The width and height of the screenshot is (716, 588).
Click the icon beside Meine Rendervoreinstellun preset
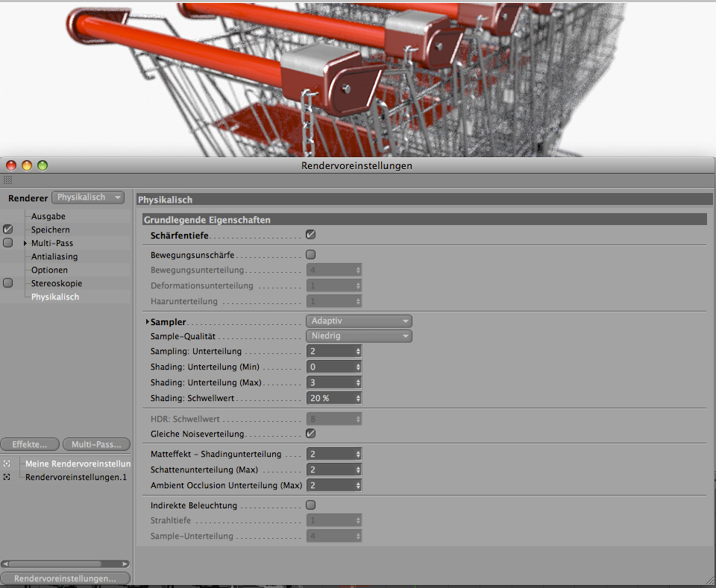click(x=7, y=464)
